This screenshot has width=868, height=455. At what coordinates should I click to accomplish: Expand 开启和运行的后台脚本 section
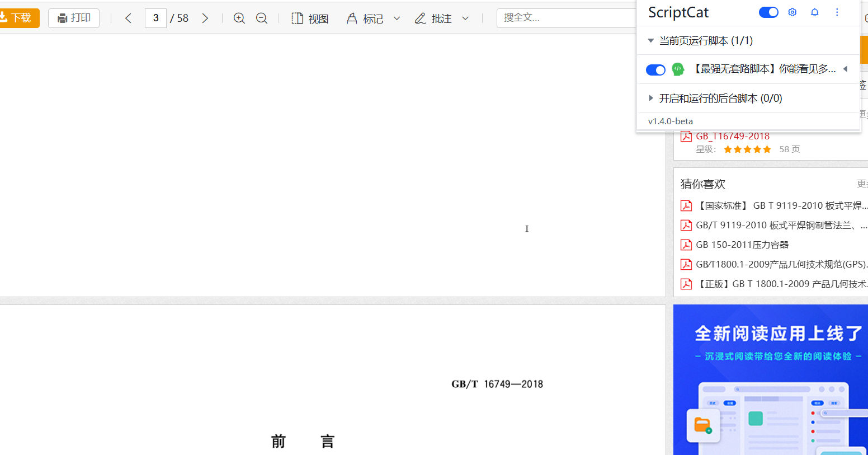tap(650, 98)
